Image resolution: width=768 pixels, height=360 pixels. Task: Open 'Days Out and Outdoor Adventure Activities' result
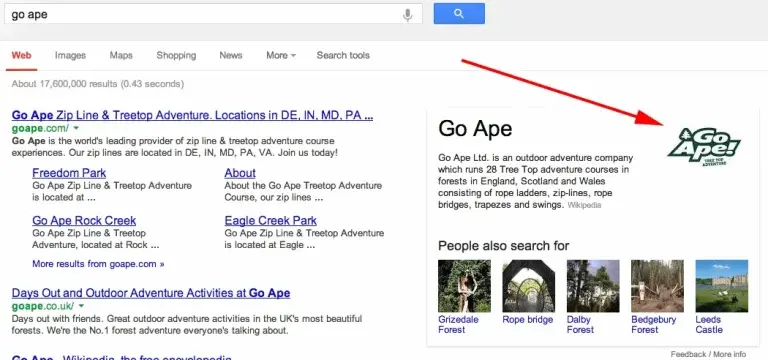[151, 293]
